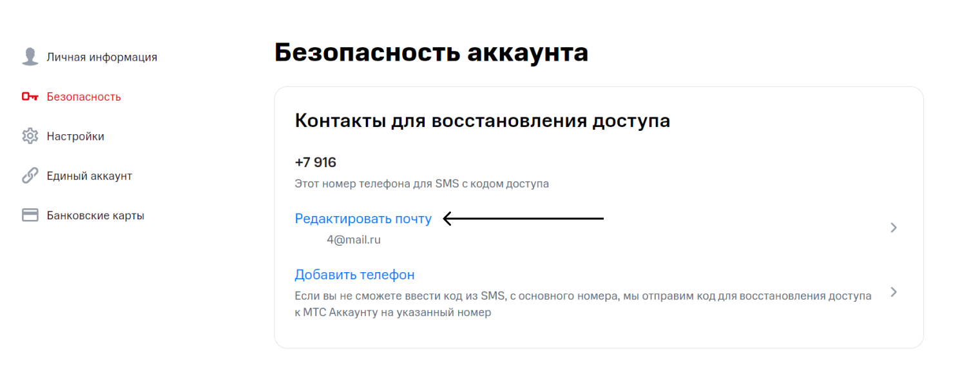Expand the chevron in the Редактировать почту row

click(x=893, y=227)
